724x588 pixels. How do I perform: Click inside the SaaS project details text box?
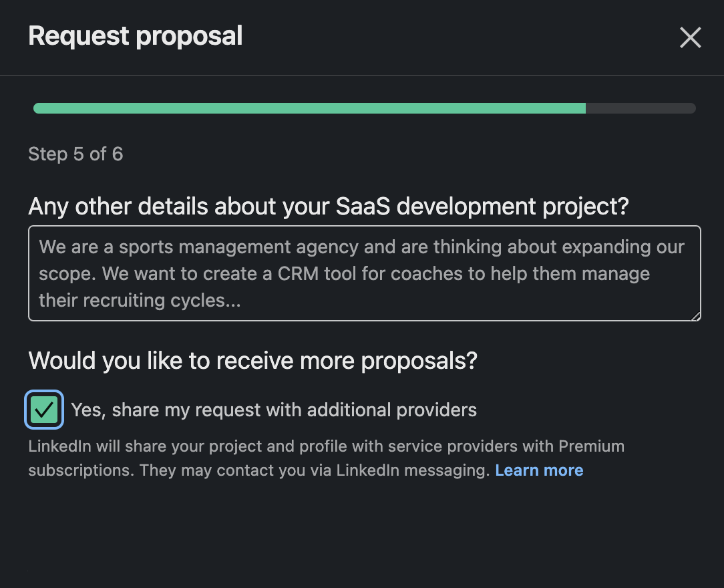pos(364,273)
